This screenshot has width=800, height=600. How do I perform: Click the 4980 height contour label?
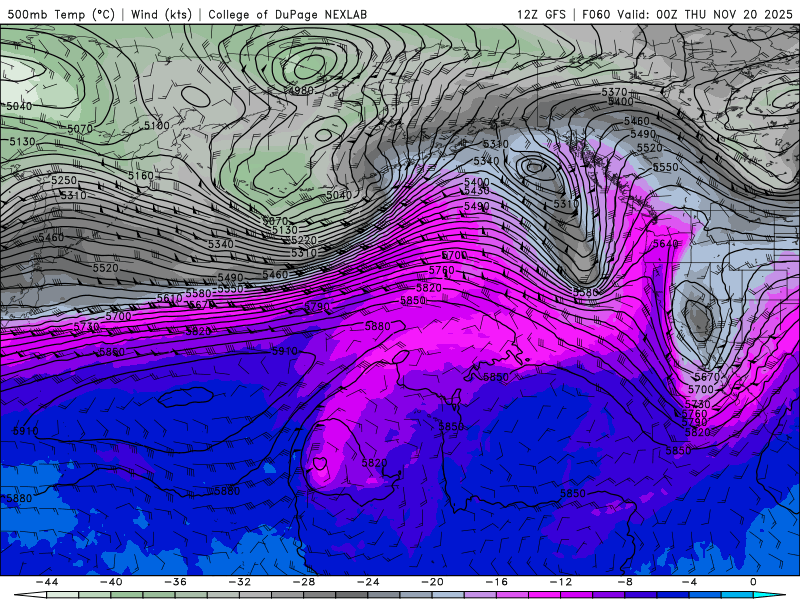301,91
